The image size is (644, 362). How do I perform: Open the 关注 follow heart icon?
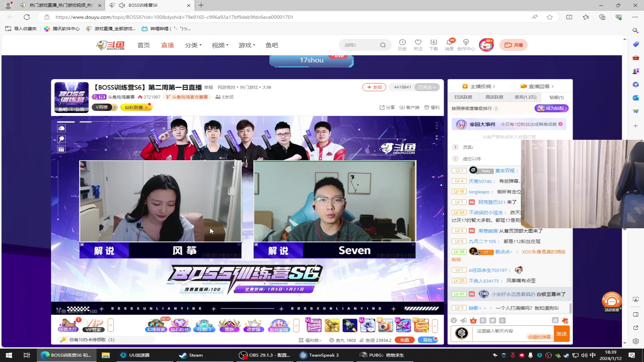418,45
